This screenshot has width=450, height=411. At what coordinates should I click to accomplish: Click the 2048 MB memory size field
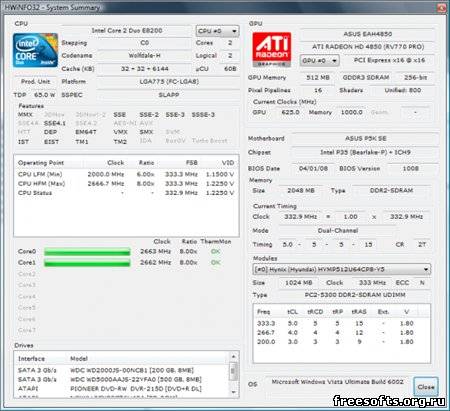click(x=301, y=190)
